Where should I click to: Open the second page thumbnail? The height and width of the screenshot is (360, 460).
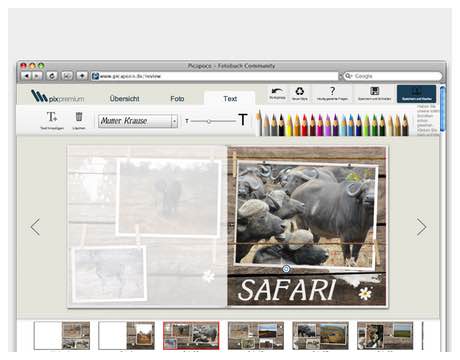click(127, 335)
